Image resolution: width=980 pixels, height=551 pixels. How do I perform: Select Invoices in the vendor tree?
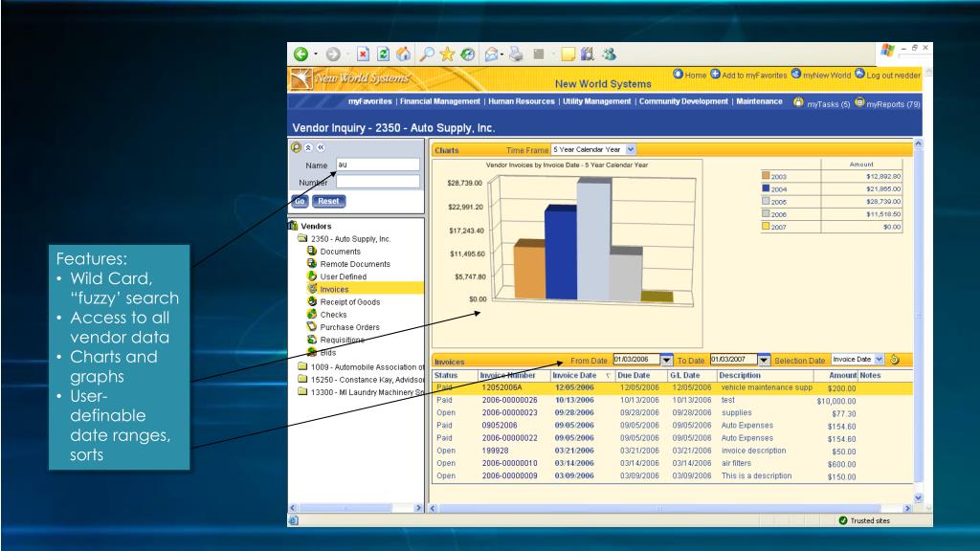[x=334, y=289]
